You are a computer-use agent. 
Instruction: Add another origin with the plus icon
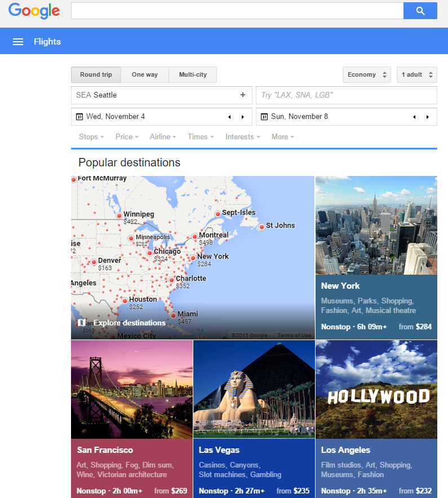pyautogui.click(x=243, y=95)
